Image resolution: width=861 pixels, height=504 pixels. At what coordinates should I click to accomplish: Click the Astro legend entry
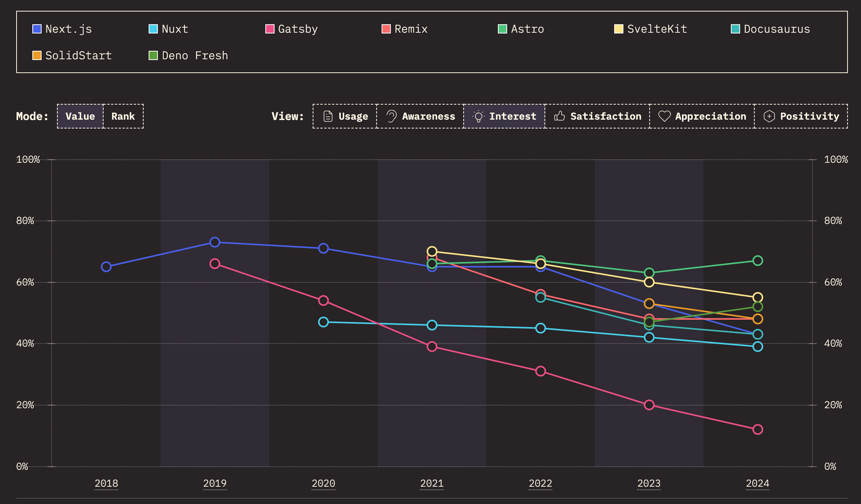pos(521,29)
